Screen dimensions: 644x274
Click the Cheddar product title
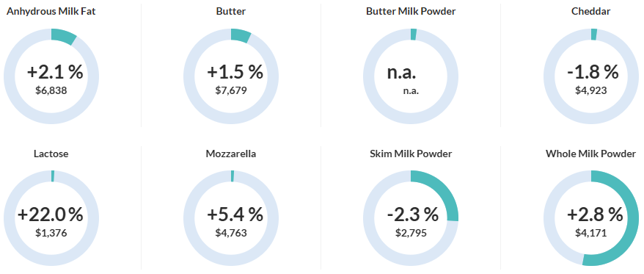(x=590, y=11)
